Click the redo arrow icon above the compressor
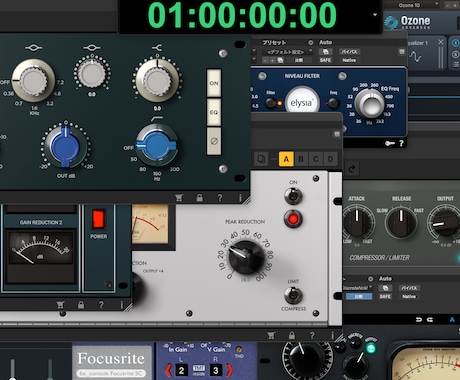Viewport: 460px width, 380px height. coord(351,169)
